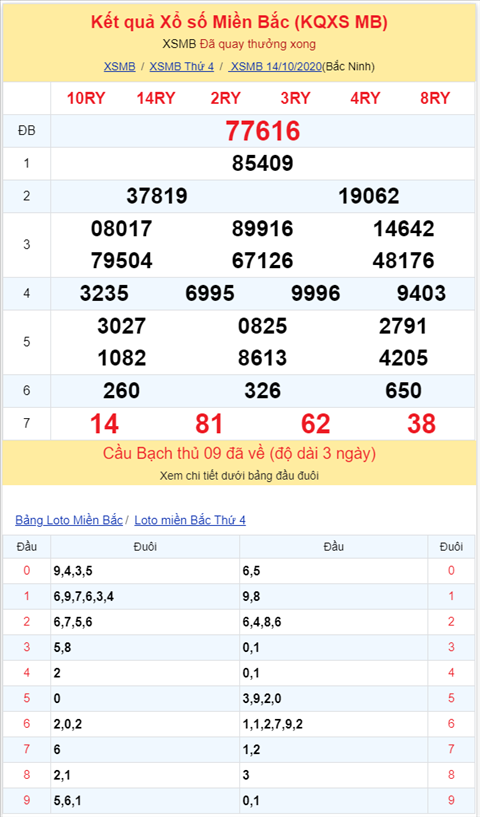Viewport: 480px width, 817px height.
Task: Click the 8RY ticket code
Action: pyautogui.click(x=435, y=98)
